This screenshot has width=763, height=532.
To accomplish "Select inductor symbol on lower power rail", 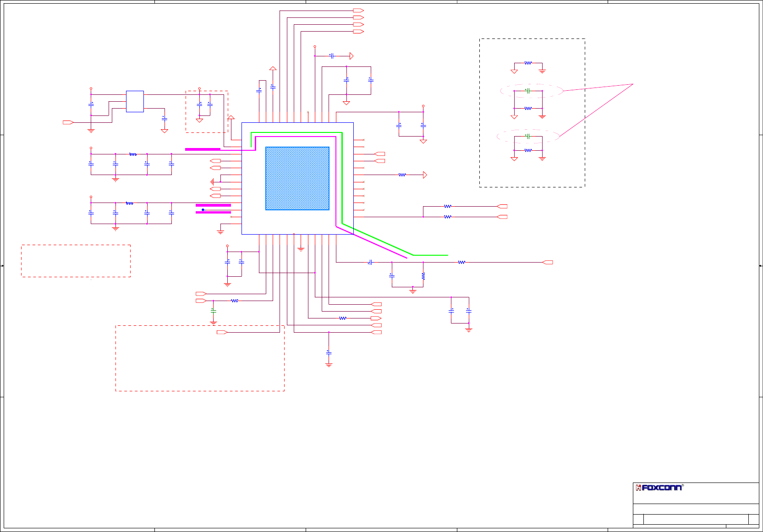I will click(130, 203).
